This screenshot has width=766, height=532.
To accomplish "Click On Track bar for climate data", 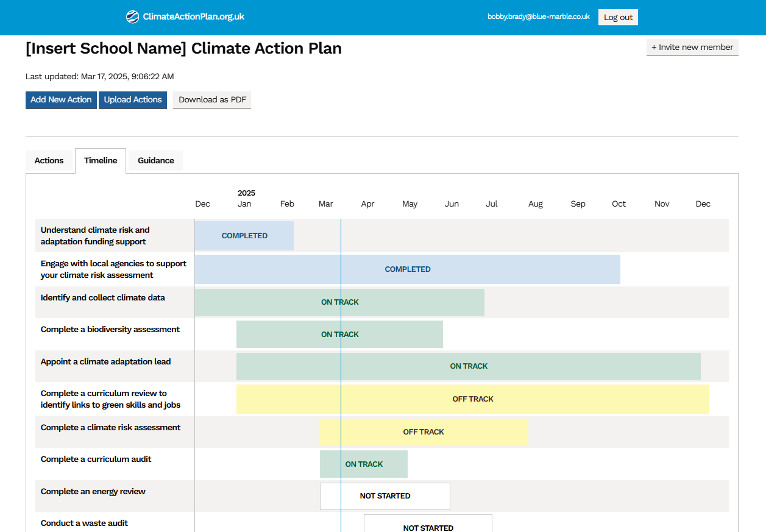I will 339,302.
